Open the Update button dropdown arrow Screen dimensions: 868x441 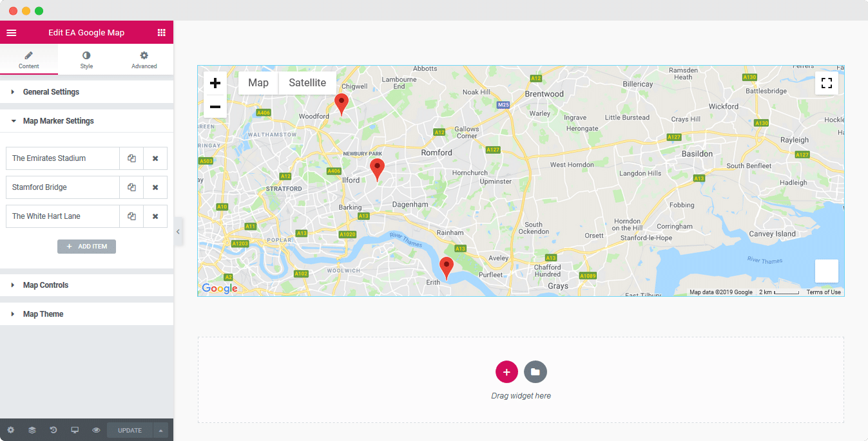(x=160, y=429)
